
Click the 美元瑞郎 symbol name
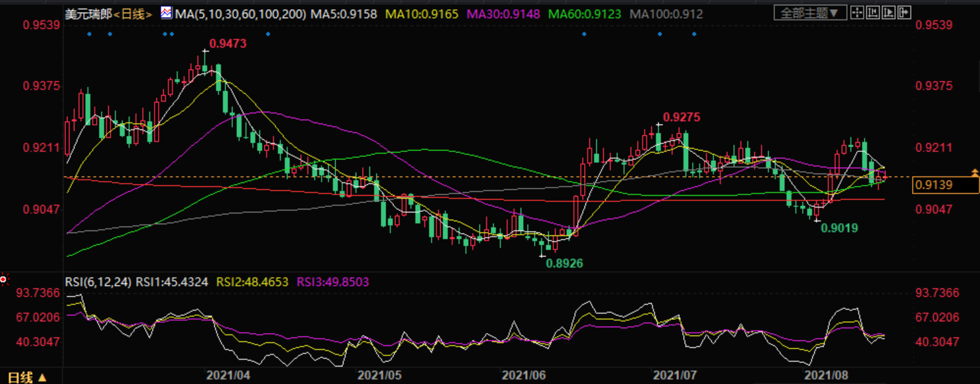point(88,13)
